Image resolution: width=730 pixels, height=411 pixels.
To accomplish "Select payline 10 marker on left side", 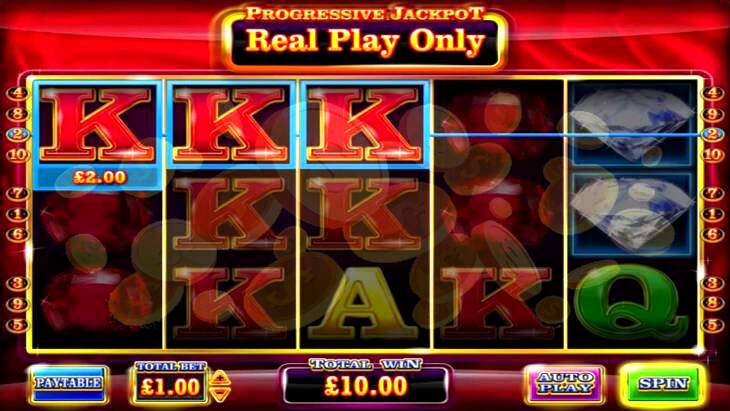I will (17, 155).
